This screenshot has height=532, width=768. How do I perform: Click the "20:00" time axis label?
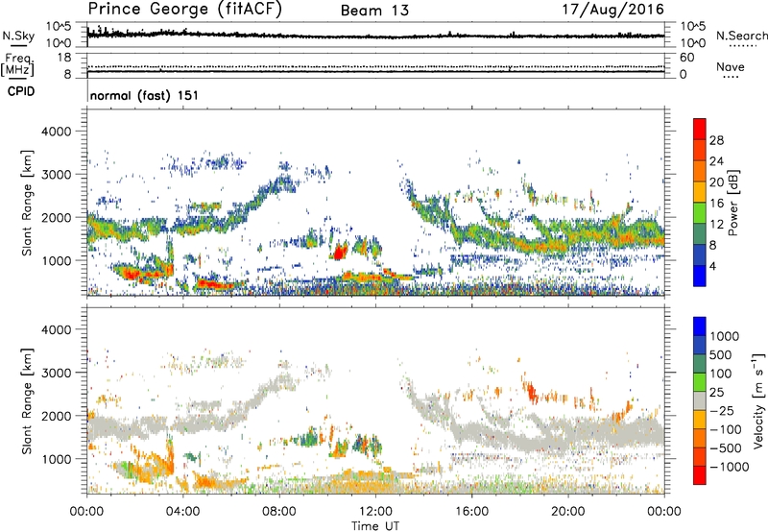(x=568, y=512)
